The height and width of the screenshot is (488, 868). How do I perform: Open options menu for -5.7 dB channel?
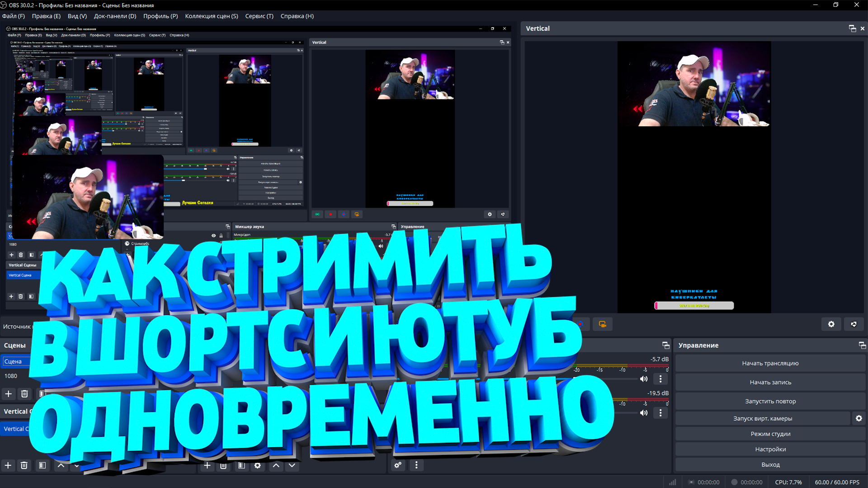(660, 379)
